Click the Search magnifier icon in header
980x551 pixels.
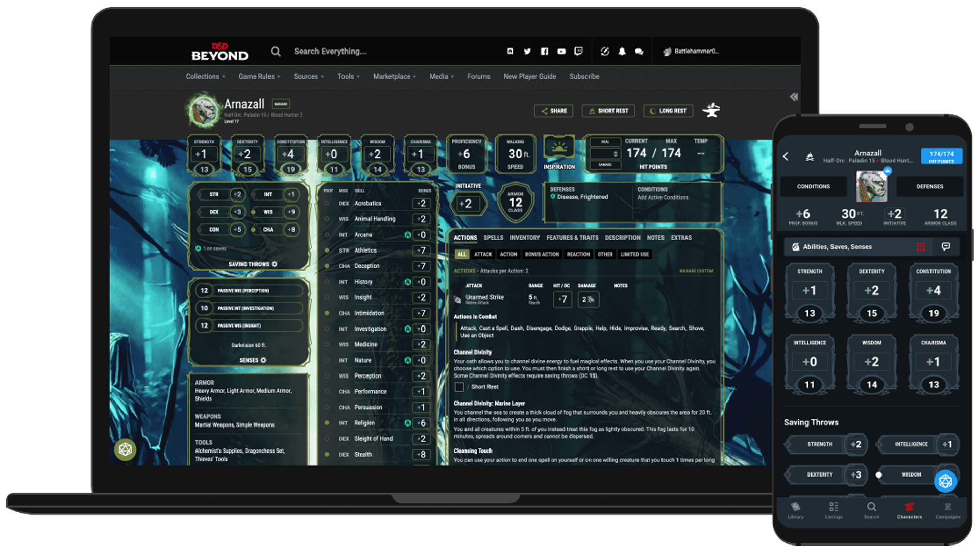tap(276, 51)
